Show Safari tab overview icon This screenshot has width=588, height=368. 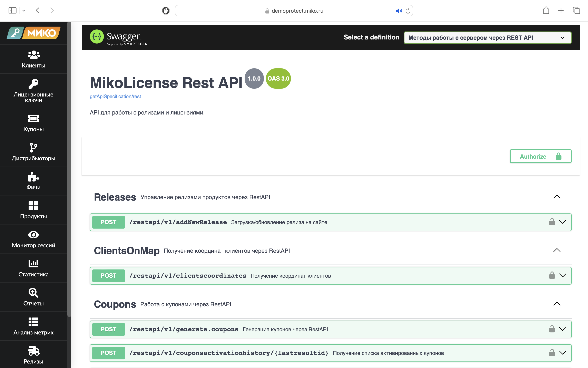[576, 10]
